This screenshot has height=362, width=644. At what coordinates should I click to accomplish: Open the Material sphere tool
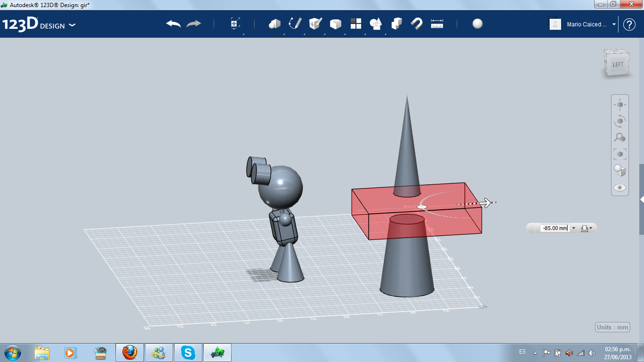pos(478,24)
